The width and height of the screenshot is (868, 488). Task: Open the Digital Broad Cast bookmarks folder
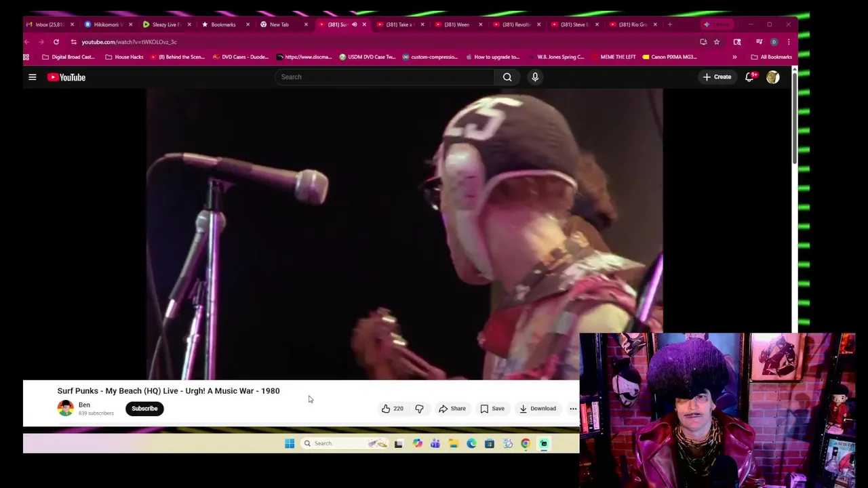[x=68, y=57]
